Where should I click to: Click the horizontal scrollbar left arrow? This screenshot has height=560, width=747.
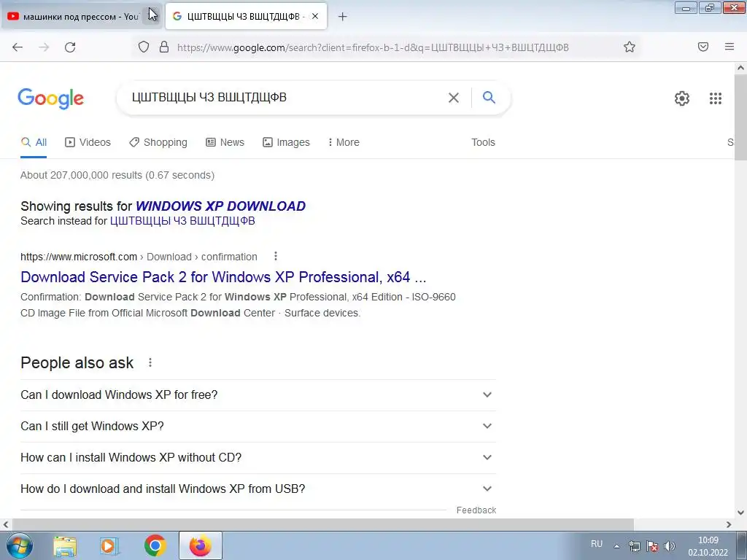pos(6,524)
